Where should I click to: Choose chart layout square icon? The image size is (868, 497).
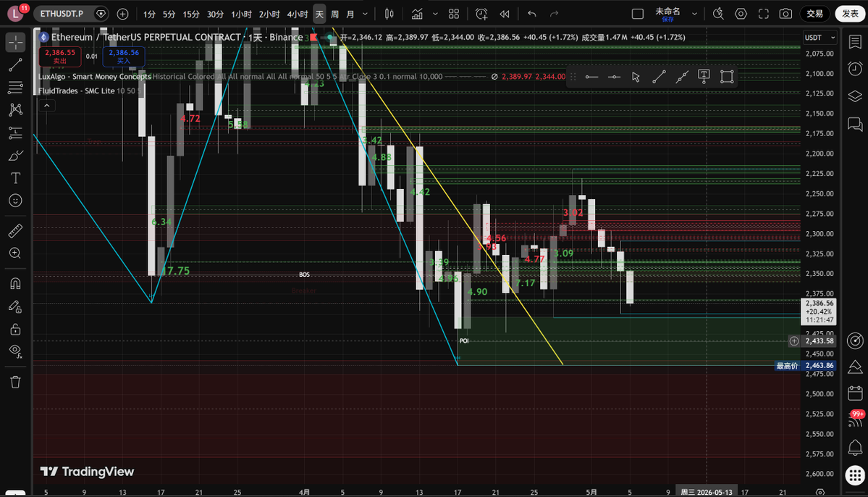coord(638,14)
